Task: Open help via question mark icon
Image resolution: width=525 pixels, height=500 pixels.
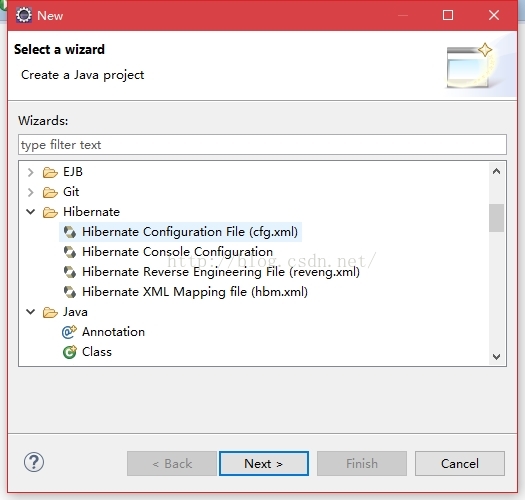Action: coord(34,462)
